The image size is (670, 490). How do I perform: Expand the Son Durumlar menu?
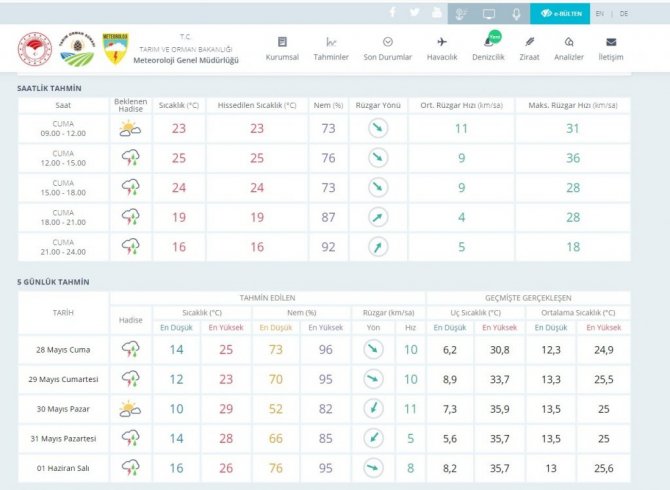(x=387, y=48)
